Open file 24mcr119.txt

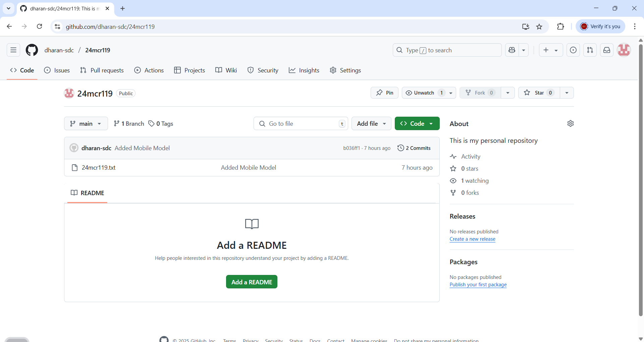tap(99, 167)
